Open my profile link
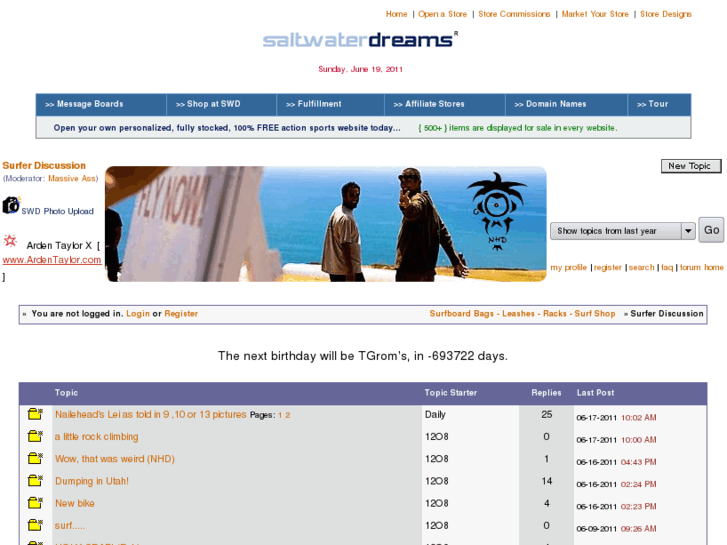This screenshot has height=545, width=727. [x=568, y=268]
